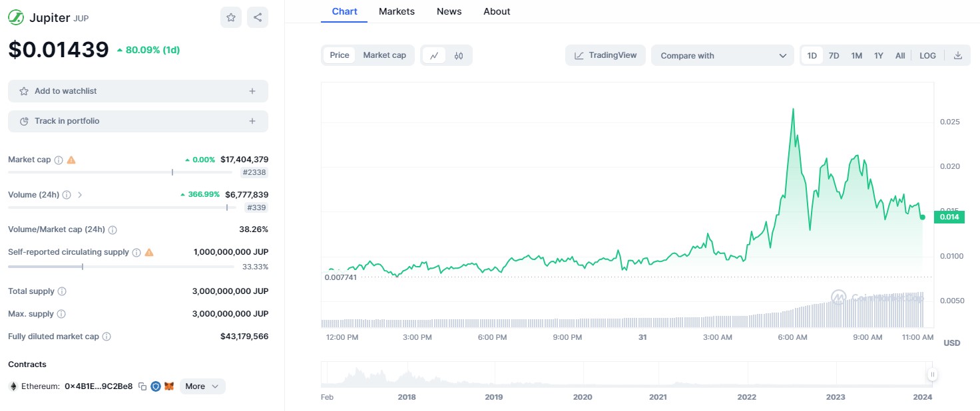
Task: Select the 1D time range
Action: click(x=812, y=56)
